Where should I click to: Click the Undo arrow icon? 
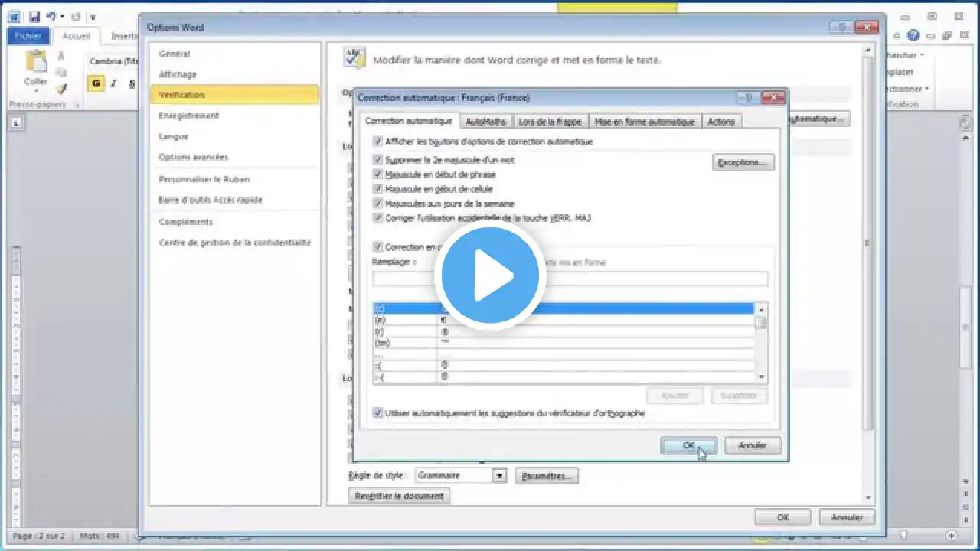[52, 16]
